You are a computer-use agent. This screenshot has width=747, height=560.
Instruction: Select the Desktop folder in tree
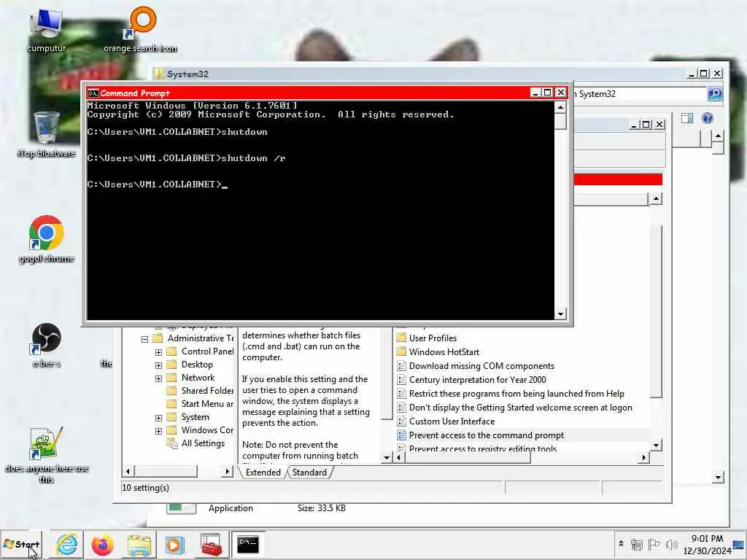click(190, 365)
